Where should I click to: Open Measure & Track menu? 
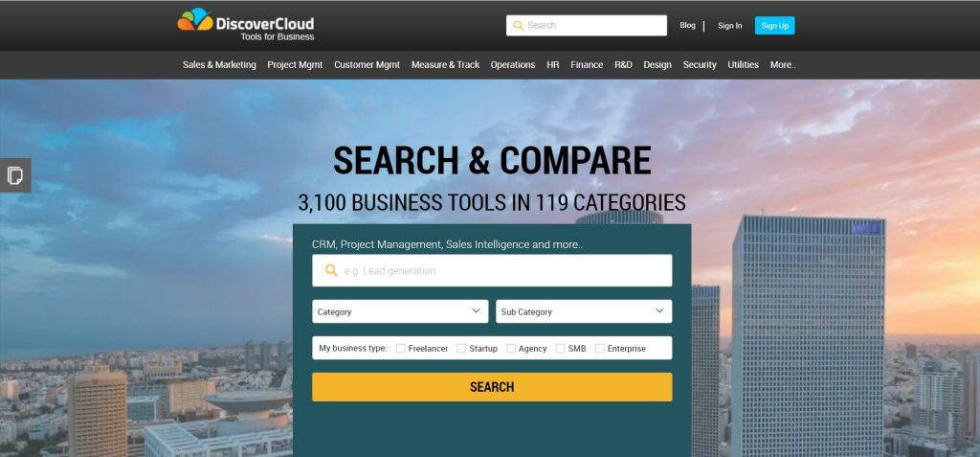445,64
